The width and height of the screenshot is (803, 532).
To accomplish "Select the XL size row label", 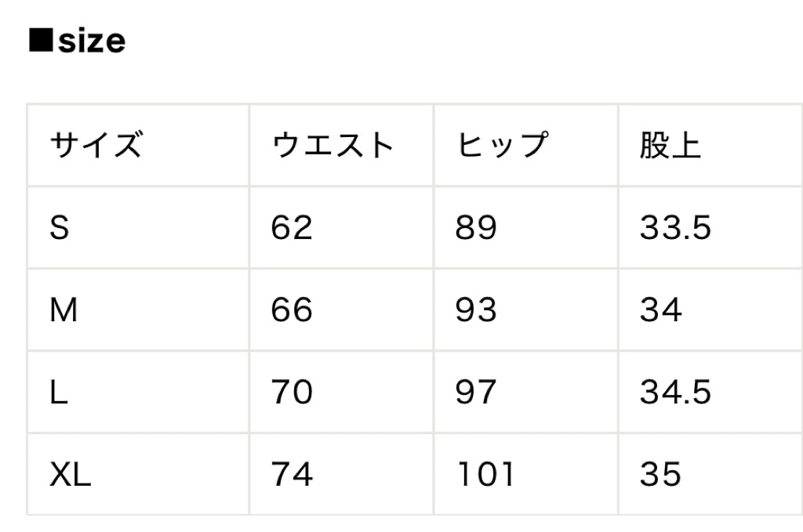I will (71, 475).
